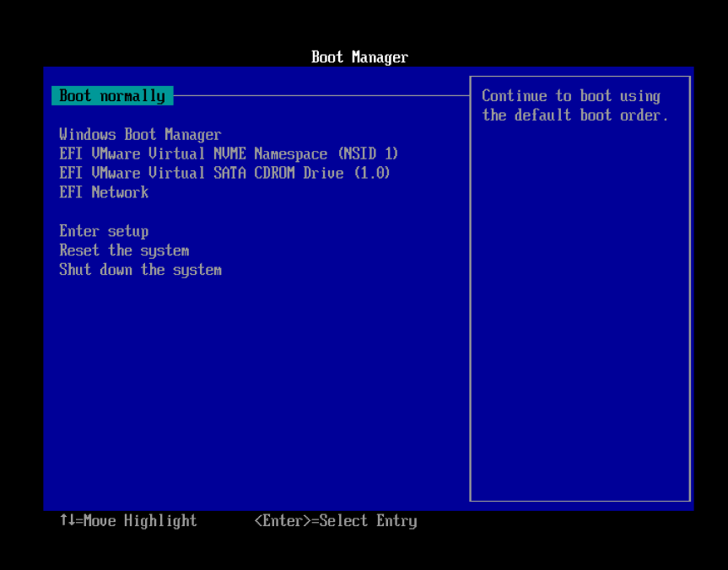The width and height of the screenshot is (728, 570).
Task: Select the highlighted Boot normally entry
Action: click(x=112, y=95)
